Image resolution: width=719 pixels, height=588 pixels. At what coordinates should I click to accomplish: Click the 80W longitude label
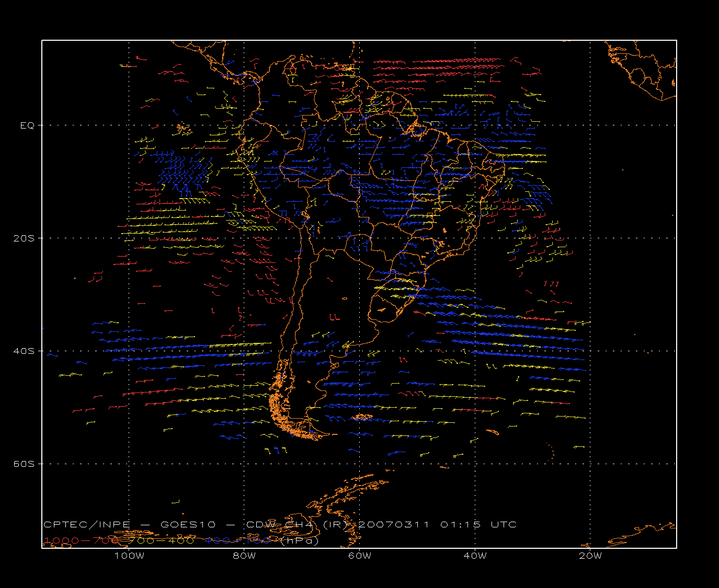click(244, 556)
